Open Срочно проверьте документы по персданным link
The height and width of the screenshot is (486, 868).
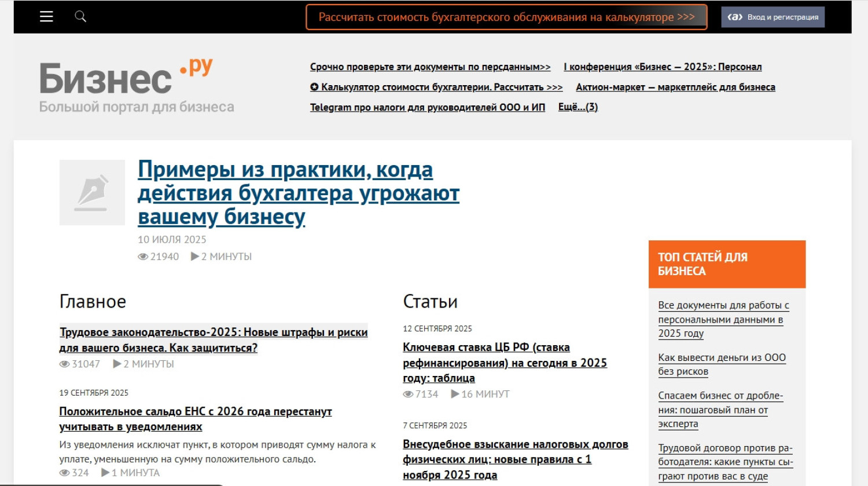430,67
